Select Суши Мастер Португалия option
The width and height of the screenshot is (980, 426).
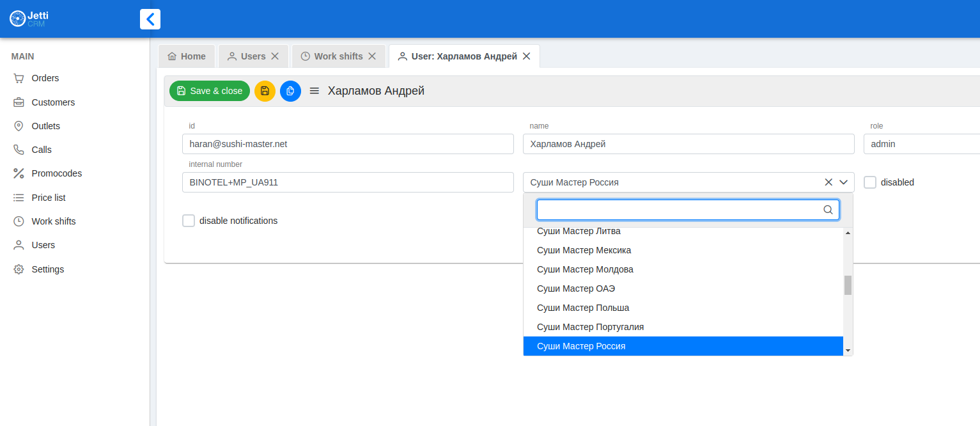point(683,327)
